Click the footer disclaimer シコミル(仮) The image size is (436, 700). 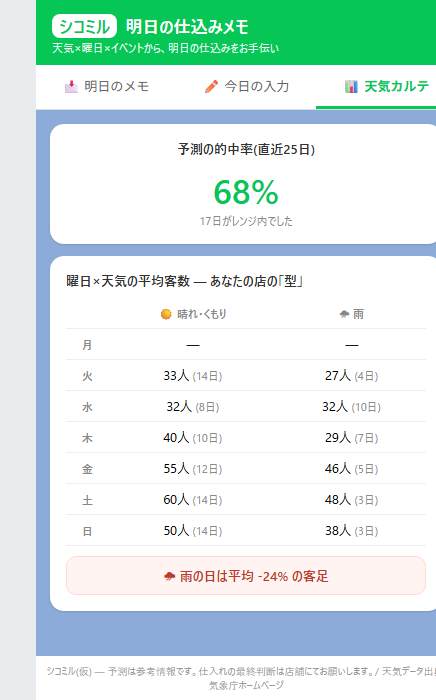click(69, 671)
